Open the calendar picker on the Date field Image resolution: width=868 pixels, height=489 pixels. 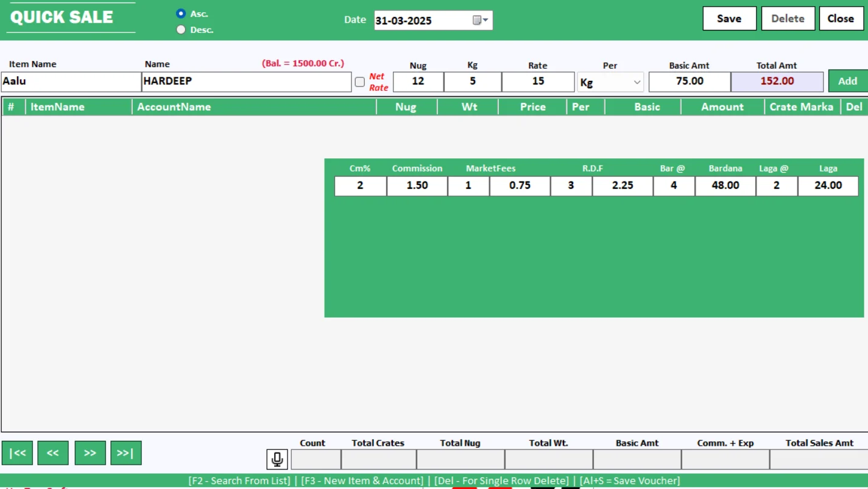tap(481, 20)
